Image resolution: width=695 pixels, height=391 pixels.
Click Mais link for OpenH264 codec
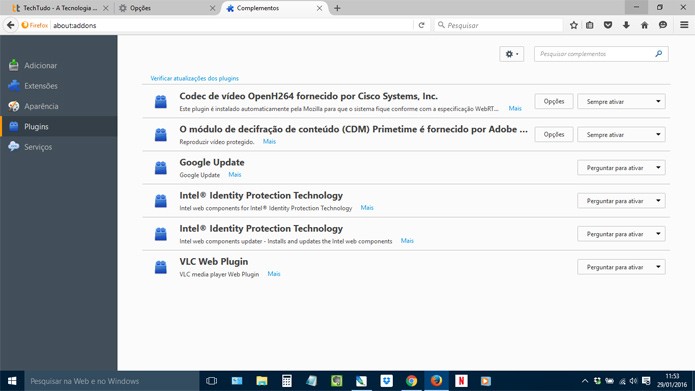click(x=515, y=108)
